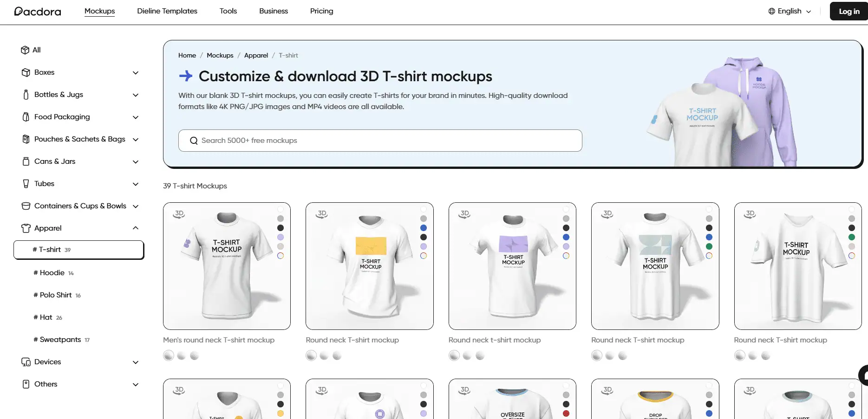Click the 3D rotate icon on first mockup

pos(179,214)
